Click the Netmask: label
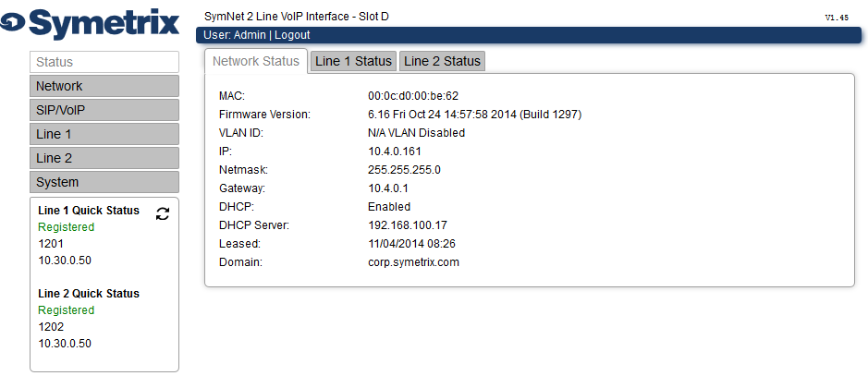 click(x=243, y=170)
